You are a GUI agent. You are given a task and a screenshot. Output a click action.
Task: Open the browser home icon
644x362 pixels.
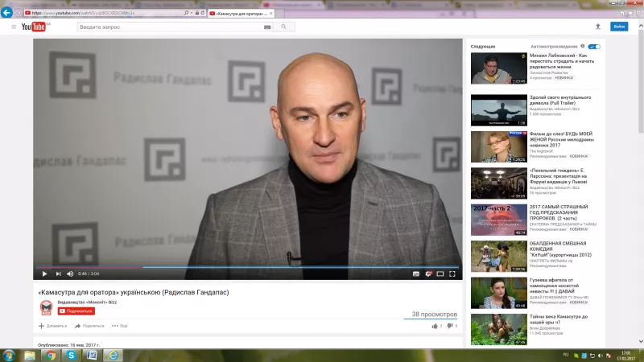point(622,13)
